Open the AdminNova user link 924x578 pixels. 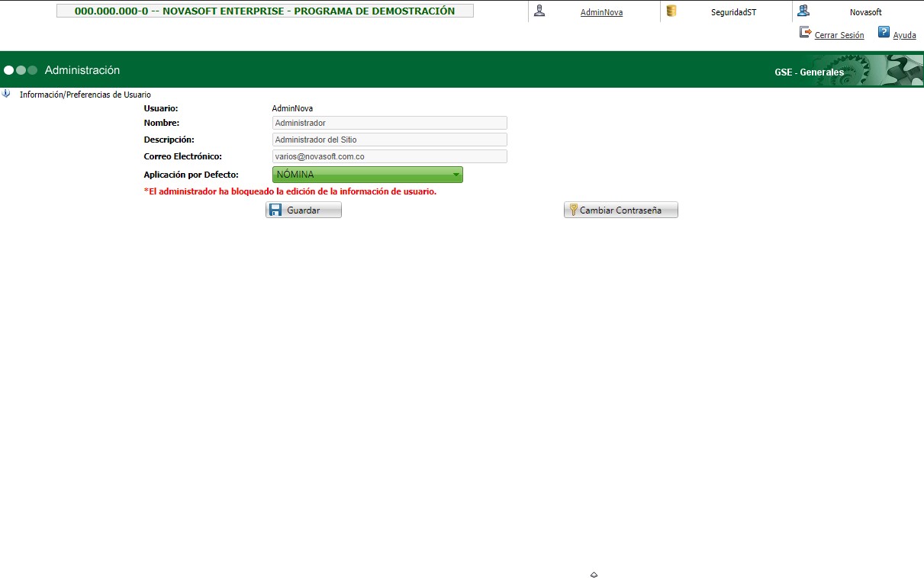coord(601,12)
